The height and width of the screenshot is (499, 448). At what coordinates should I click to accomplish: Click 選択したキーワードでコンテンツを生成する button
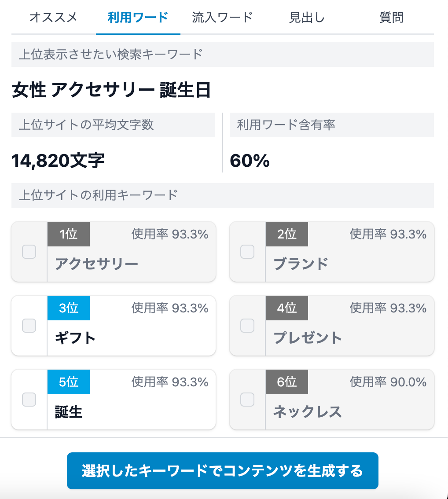(222, 470)
